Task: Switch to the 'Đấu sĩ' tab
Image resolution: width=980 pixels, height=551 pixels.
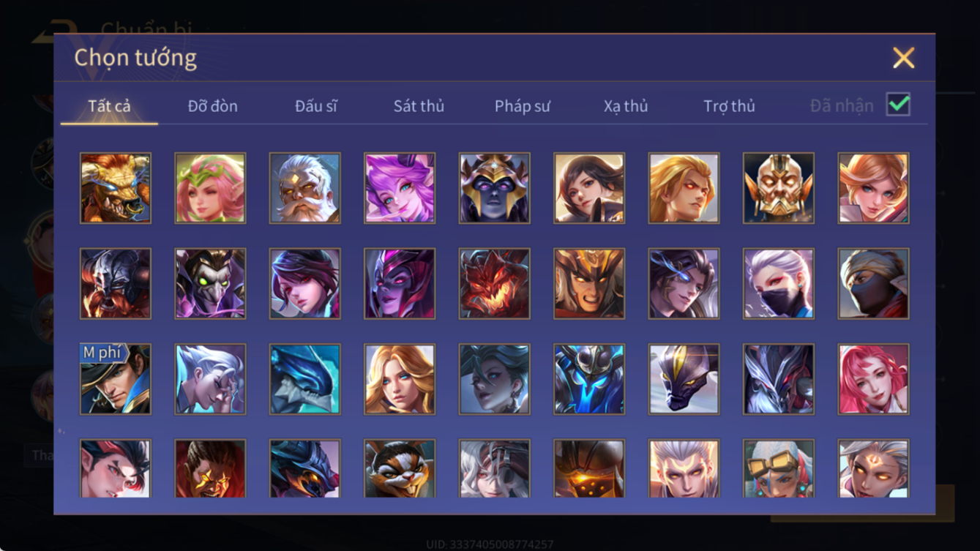Action: pyautogui.click(x=315, y=106)
